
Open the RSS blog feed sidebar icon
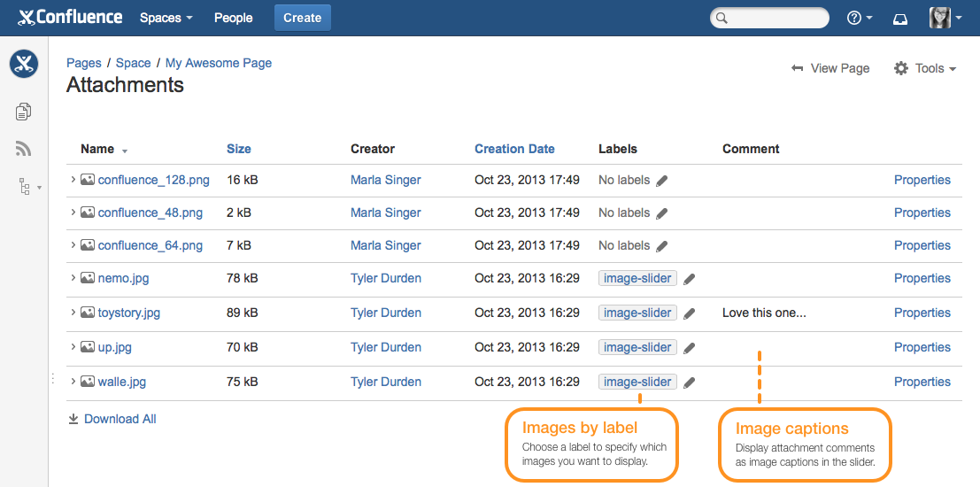[24, 149]
